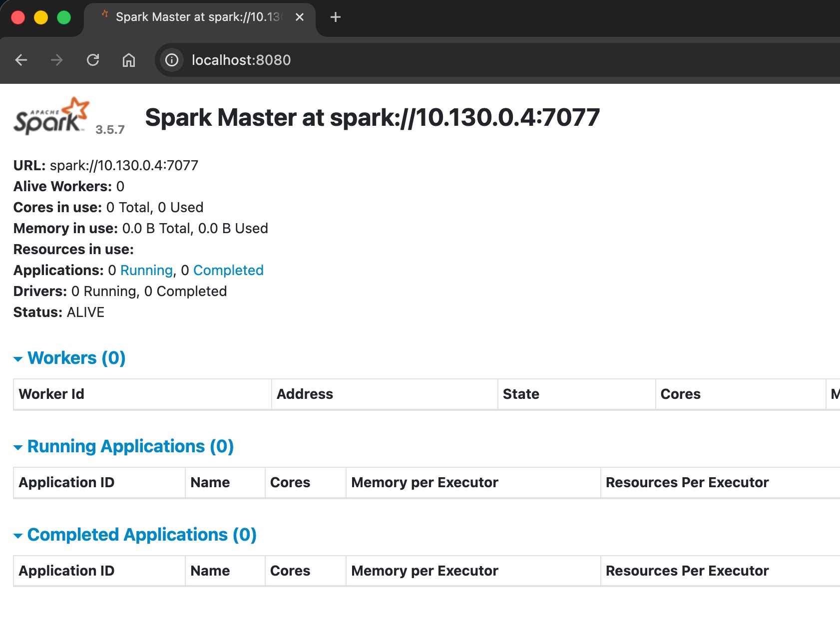Sort Running Applications by Memory per Executor
The image size is (840, 627).
(473, 483)
